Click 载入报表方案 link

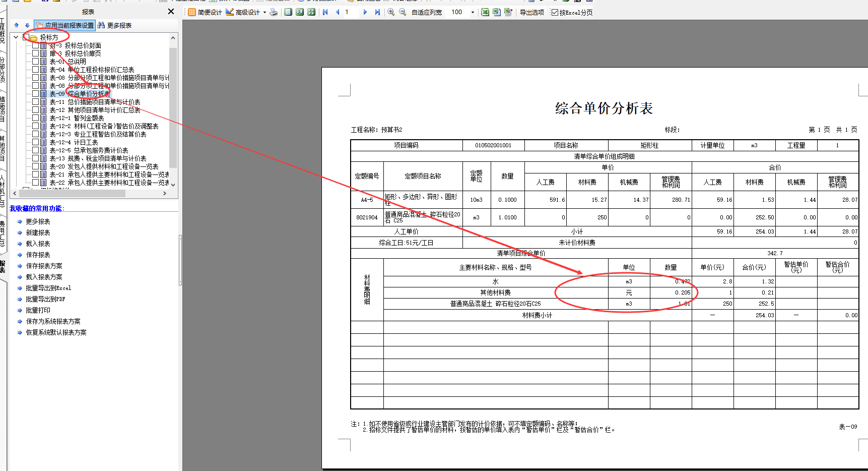[44, 277]
